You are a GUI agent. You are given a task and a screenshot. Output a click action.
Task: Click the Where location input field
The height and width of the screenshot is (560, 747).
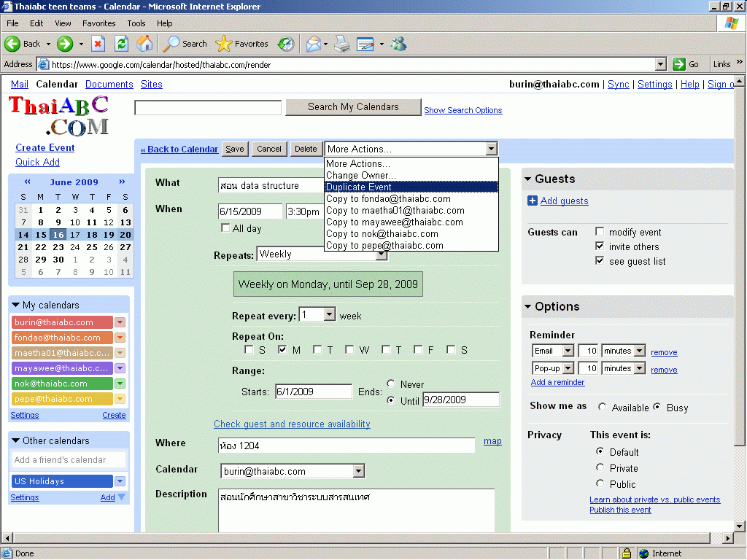point(347,446)
